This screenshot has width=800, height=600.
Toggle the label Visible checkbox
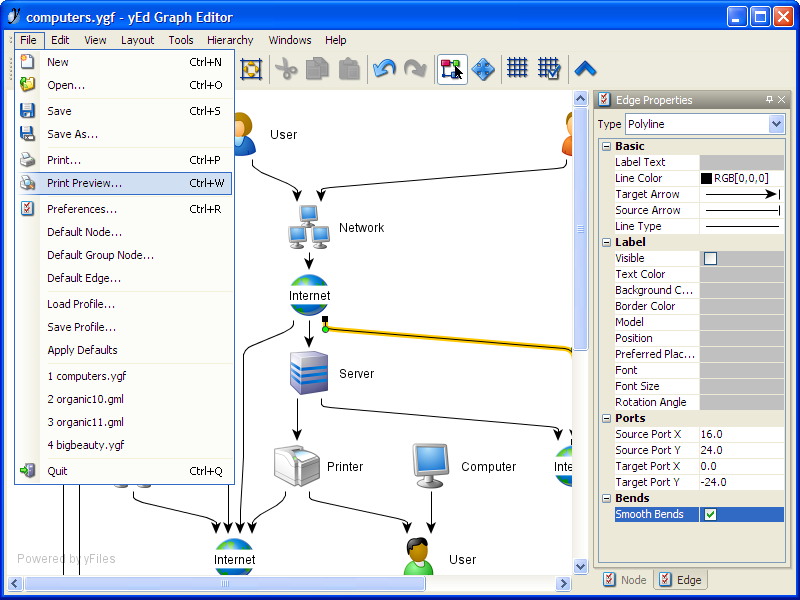point(710,258)
